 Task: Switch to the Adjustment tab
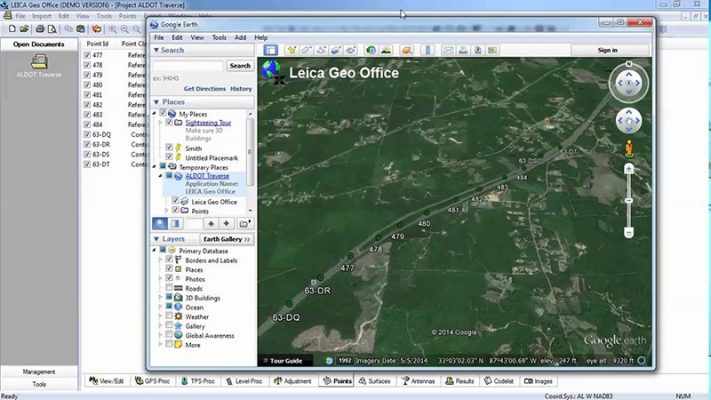pos(292,381)
